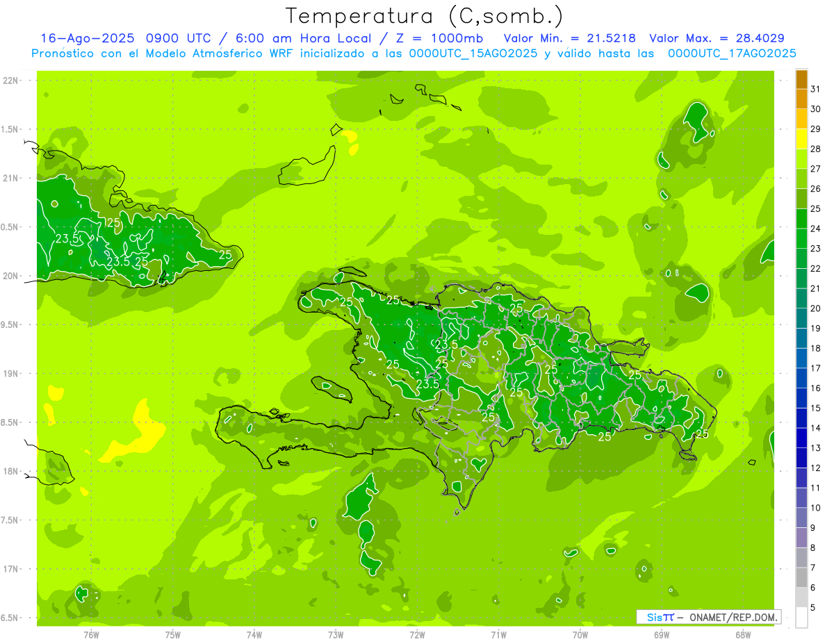Click the '71W' longitude label
834x644 pixels.
point(498,635)
